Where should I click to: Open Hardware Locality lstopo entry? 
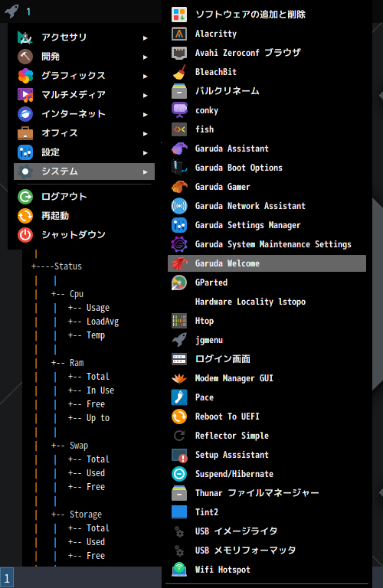pyautogui.click(x=267, y=302)
